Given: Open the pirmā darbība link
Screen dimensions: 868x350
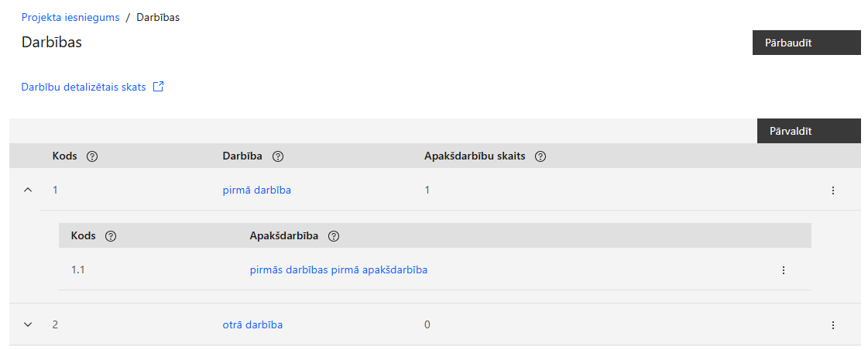Looking at the screenshot, I should pos(257,190).
